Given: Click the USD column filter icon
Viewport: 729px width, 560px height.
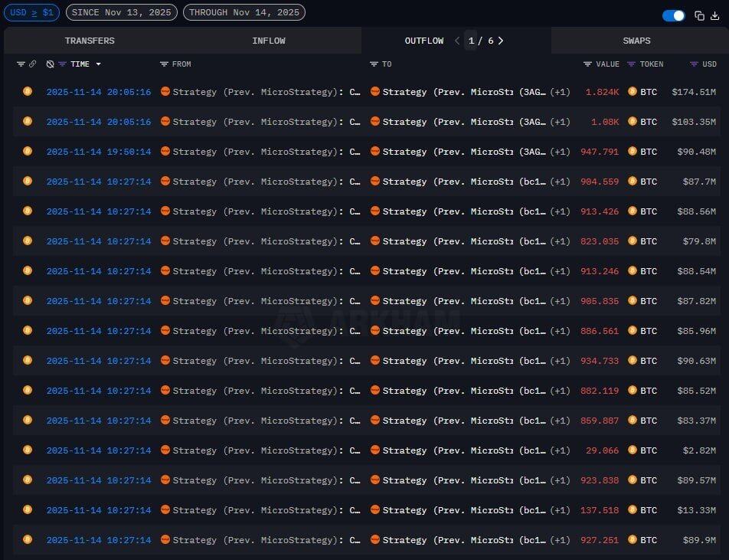Looking at the screenshot, I should (x=694, y=64).
